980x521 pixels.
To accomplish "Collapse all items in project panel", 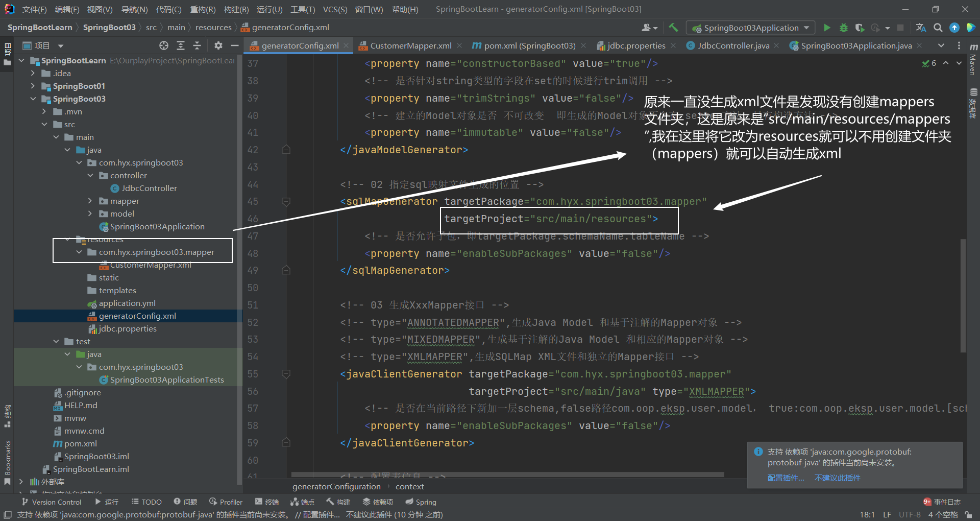I will pos(197,45).
